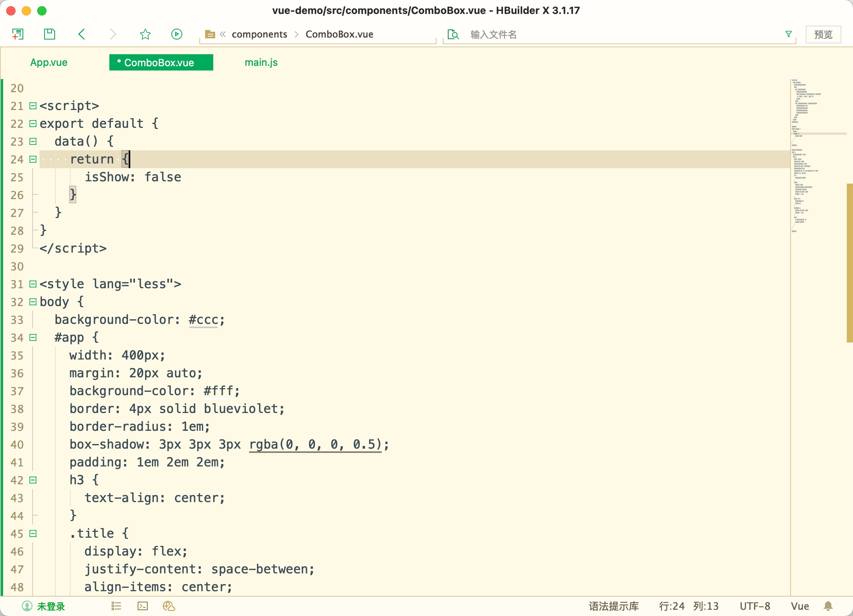Click the save file icon
This screenshot has height=616, width=853.
click(x=50, y=34)
